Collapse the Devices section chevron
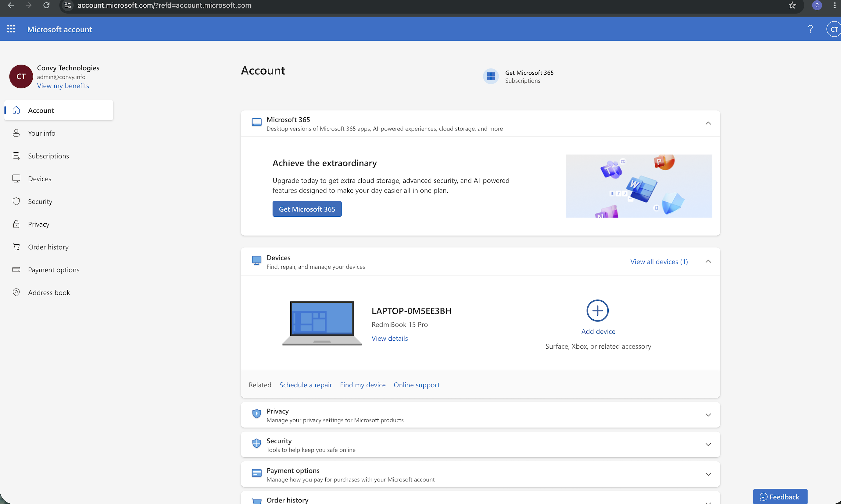841x504 pixels. point(708,261)
